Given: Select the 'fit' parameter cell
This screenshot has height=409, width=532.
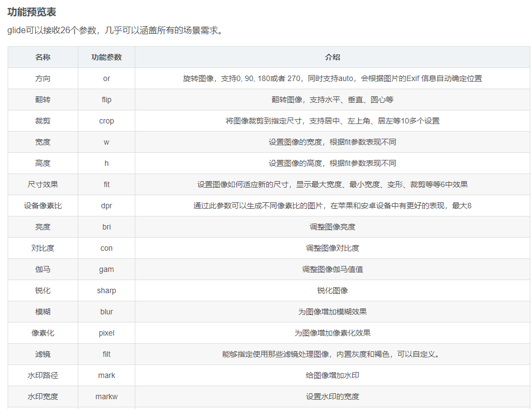Looking at the screenshot, I should (x=107, y=184).
